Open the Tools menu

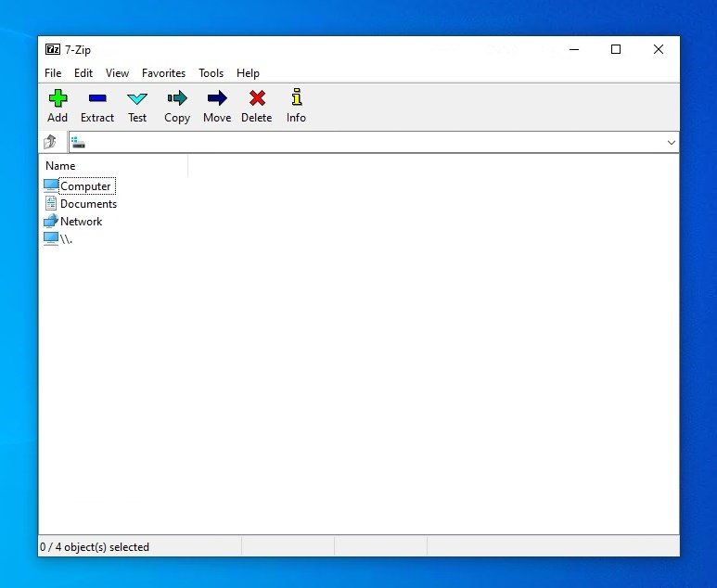tap(211, 73)
